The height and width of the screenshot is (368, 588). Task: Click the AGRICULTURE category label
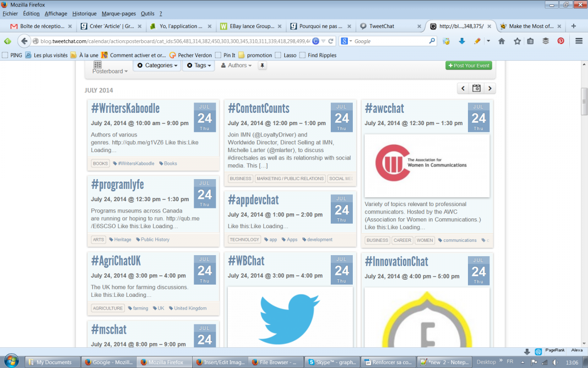pyautogui.click(x=108, y=308)
